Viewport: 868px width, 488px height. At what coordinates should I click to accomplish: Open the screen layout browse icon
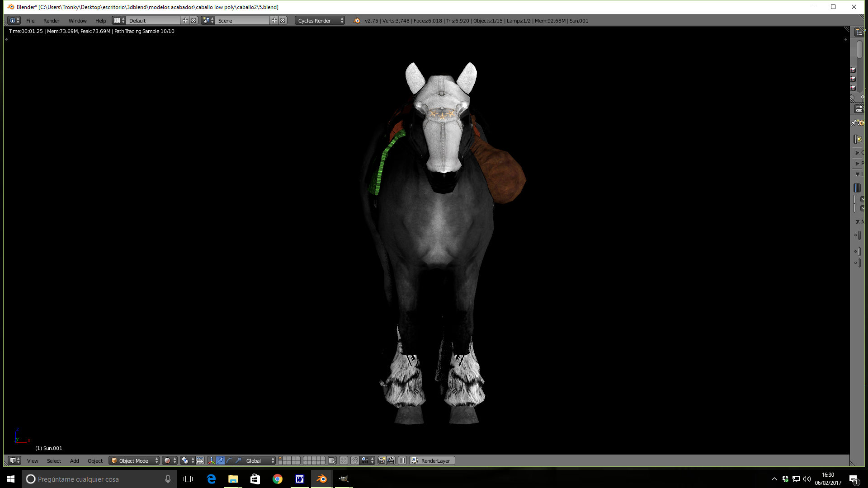click(119, 20)
